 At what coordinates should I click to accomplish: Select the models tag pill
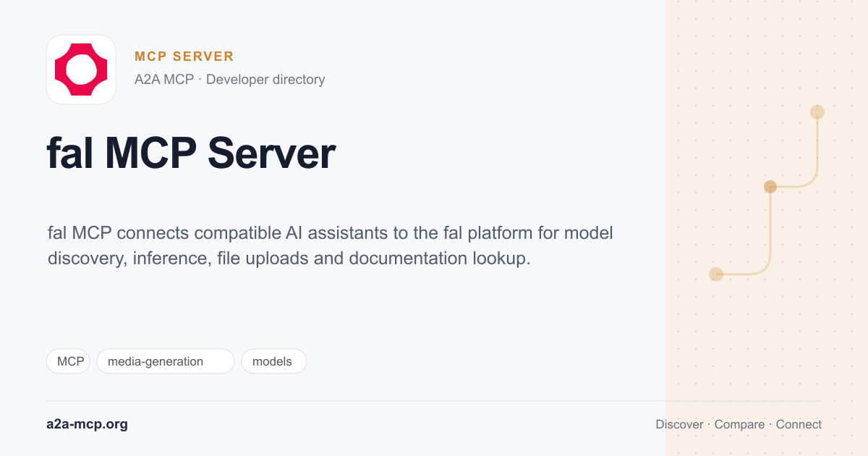pos(274,361)
